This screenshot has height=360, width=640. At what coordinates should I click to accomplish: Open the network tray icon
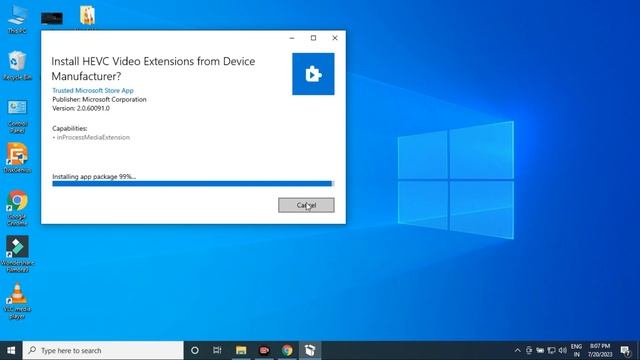pyautogui.click(x=551, y=350)
